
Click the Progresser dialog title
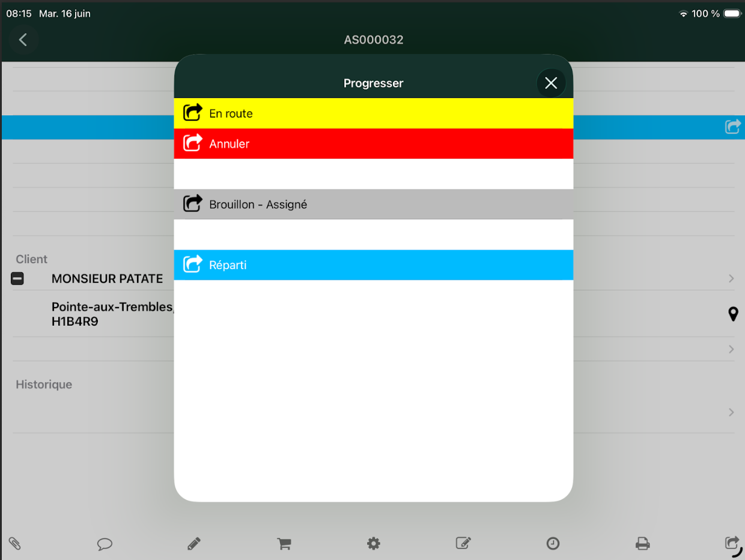pos(373,84)
